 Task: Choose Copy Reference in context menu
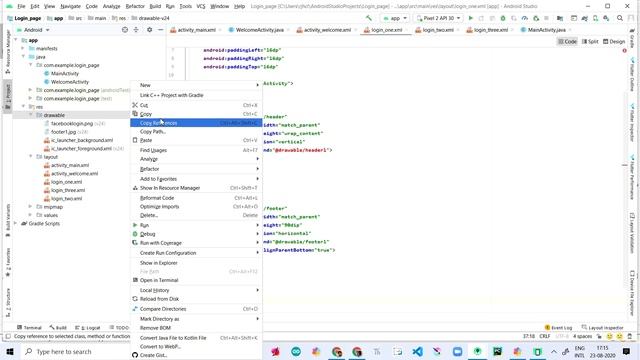196,123
